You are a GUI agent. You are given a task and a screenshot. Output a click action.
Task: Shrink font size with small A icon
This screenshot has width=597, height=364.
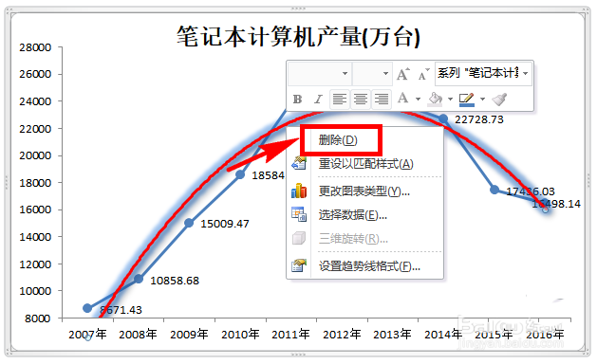423,75
